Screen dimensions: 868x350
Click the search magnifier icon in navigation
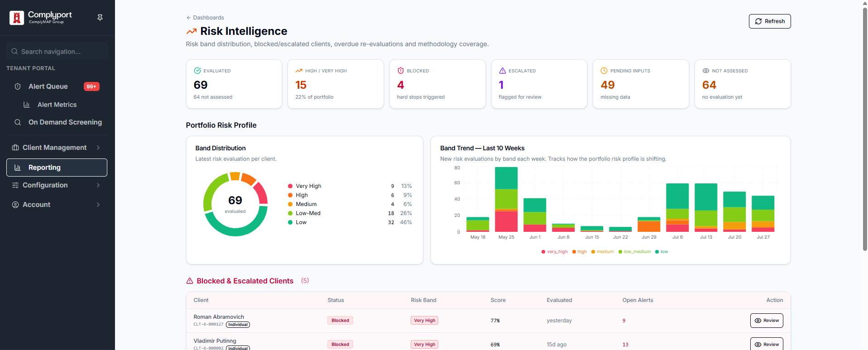(x=14, y=51)
